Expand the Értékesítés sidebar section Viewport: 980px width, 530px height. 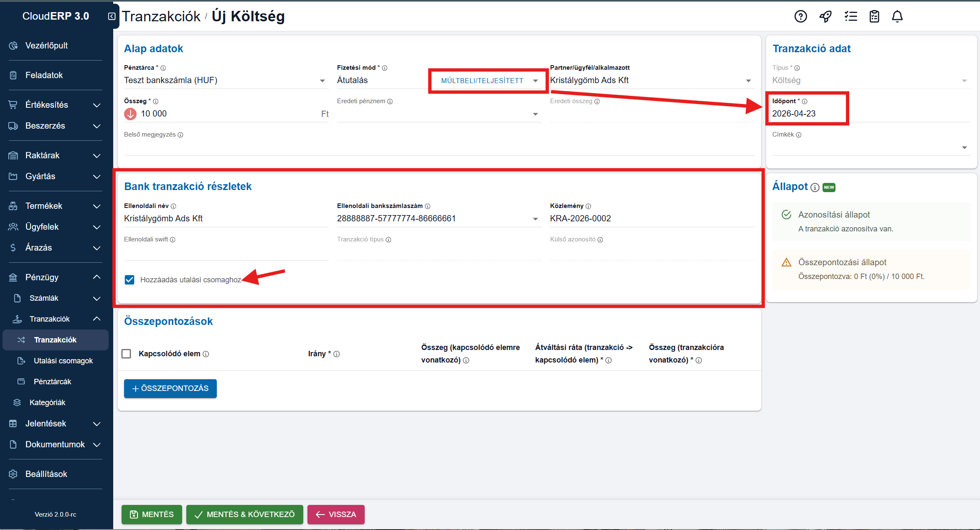(x=55, y=105)
